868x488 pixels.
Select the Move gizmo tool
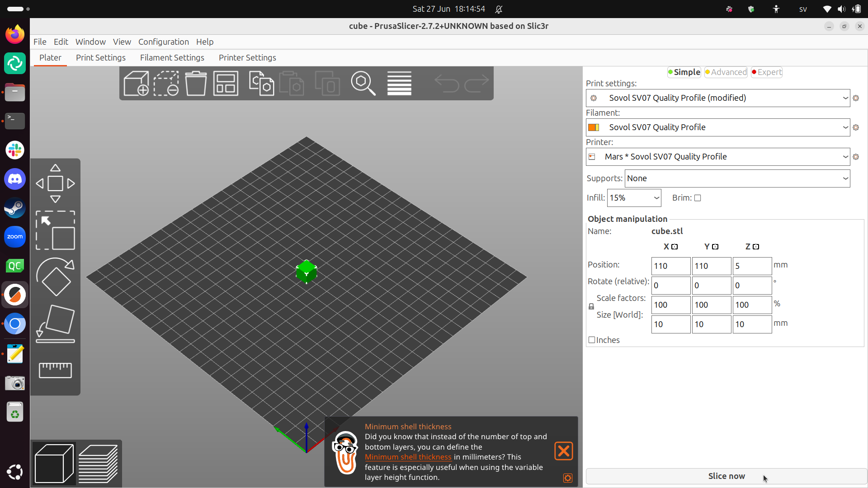55,183
